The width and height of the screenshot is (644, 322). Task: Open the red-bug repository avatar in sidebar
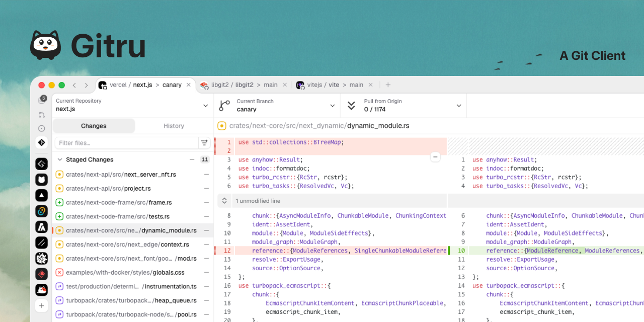42,274
